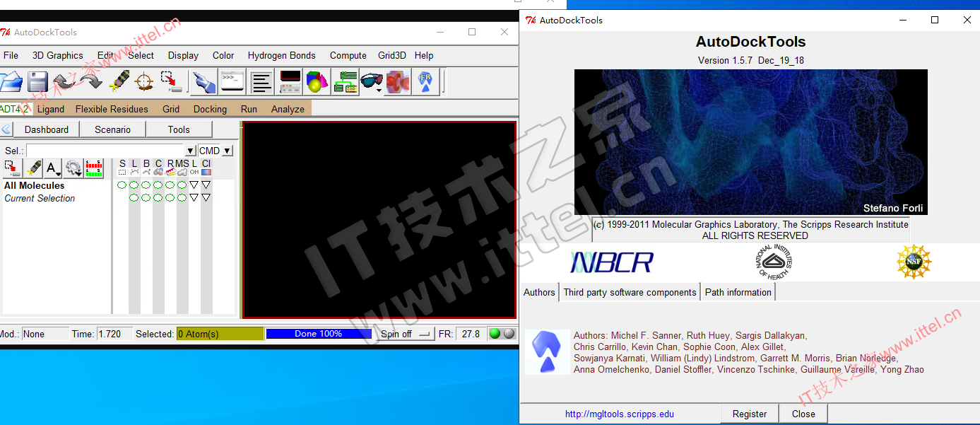The height and width of the screenshot is (425, 980).
Task: Open the Spin off option menu
Action: tap(406, 334)
